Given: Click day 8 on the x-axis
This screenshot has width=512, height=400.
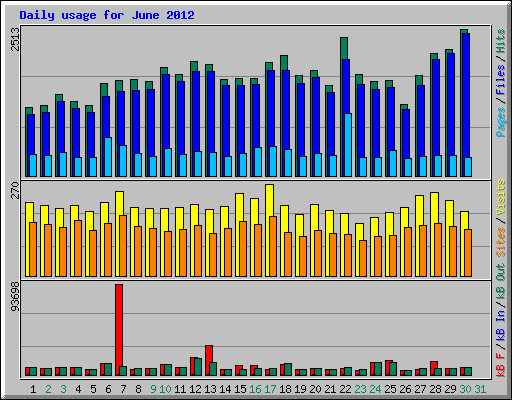Looking at the screenshot, I should click(138, 389).
